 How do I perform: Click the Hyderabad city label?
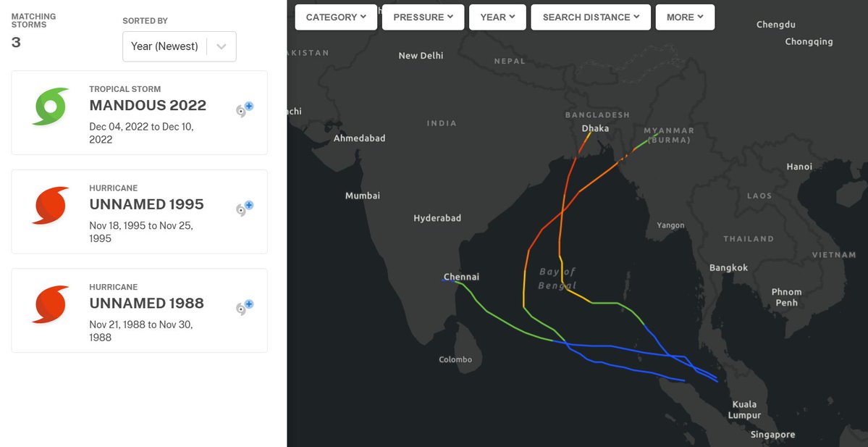pos(437,218)
